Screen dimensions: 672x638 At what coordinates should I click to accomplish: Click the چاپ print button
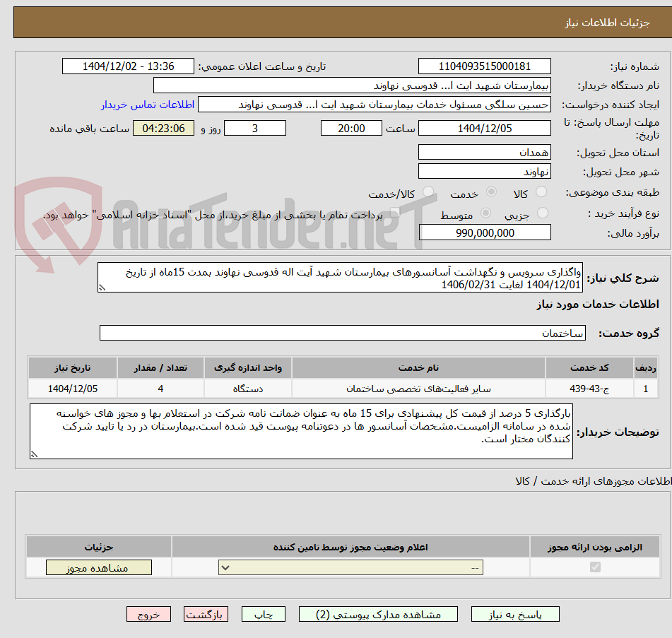tap(263, 615)
